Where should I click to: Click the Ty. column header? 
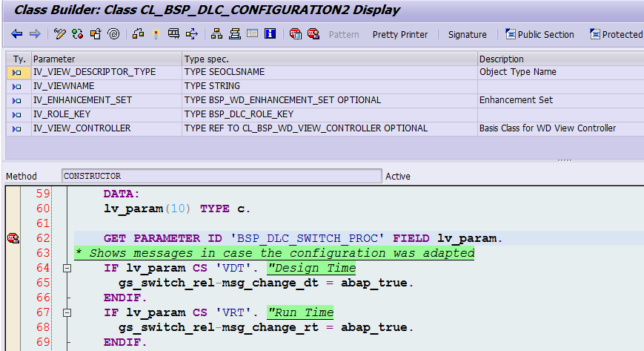point(19,59)
